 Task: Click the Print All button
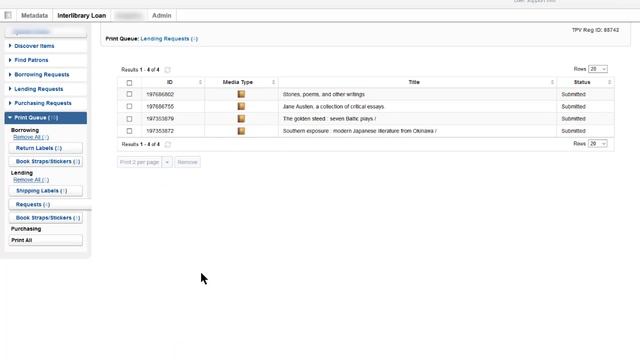45,240
